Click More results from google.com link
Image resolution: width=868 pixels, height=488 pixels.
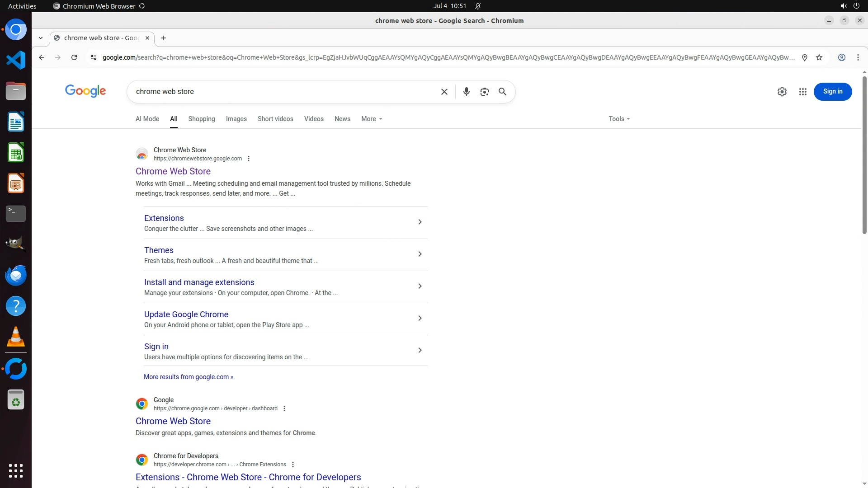tap(188, 377)
